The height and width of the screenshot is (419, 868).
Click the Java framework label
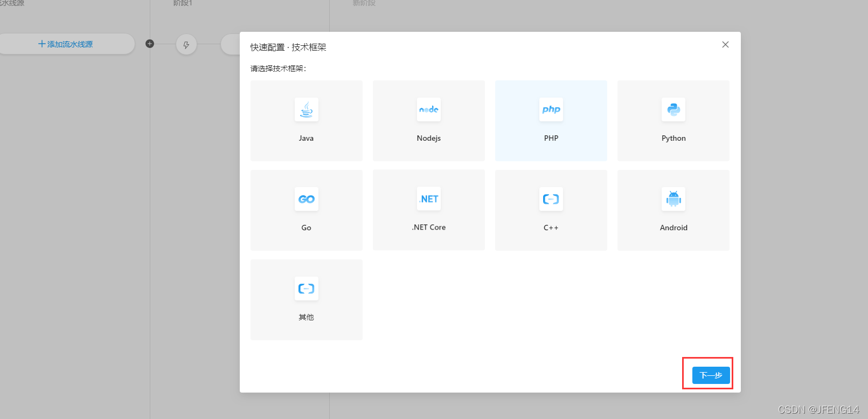coord(306,138)
